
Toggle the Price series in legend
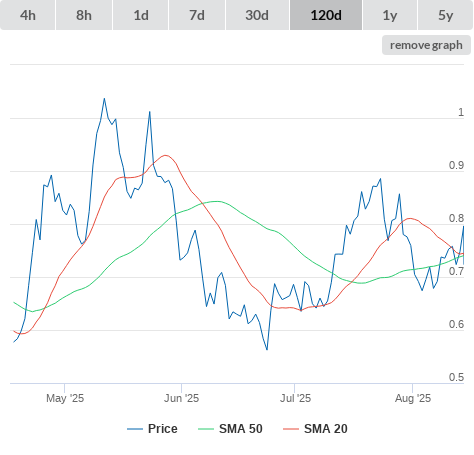tap(152, 429)
